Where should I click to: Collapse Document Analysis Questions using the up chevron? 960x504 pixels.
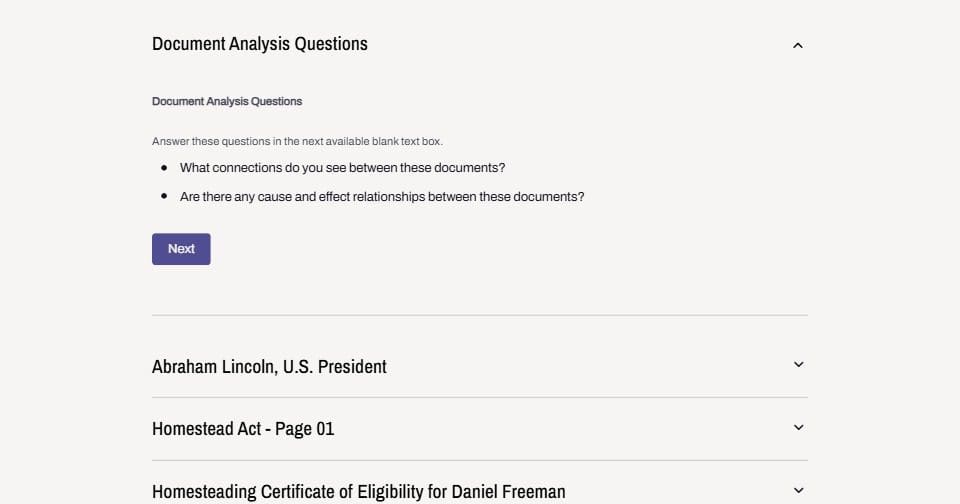coord(797,45)
